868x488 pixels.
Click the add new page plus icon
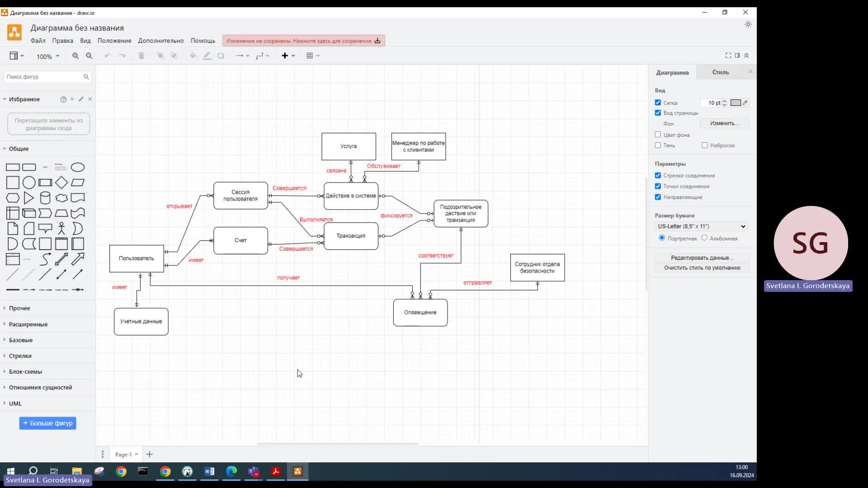tap(150, 455)
